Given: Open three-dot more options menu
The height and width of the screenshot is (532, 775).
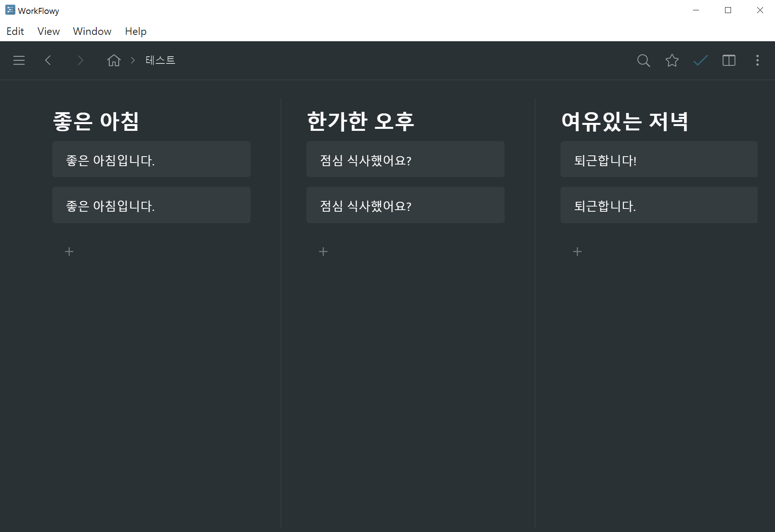Looking at the screenshot, I should coord(758,60).
